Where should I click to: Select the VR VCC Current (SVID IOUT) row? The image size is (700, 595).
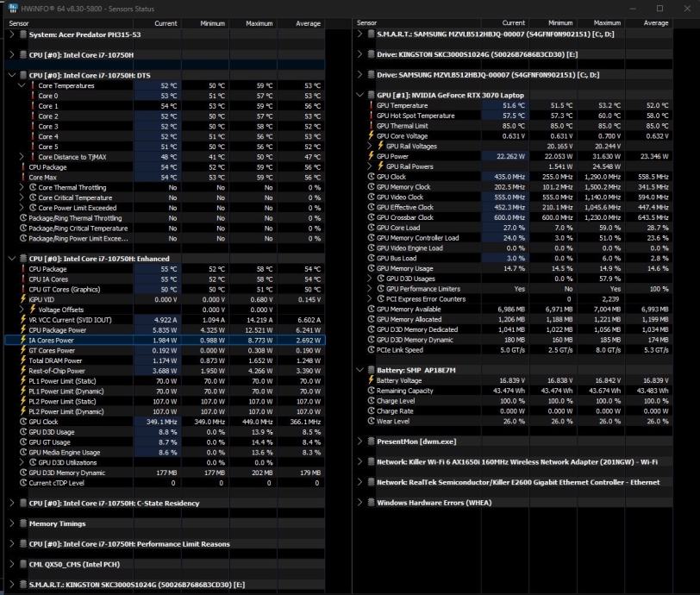[x=165, y=320]
